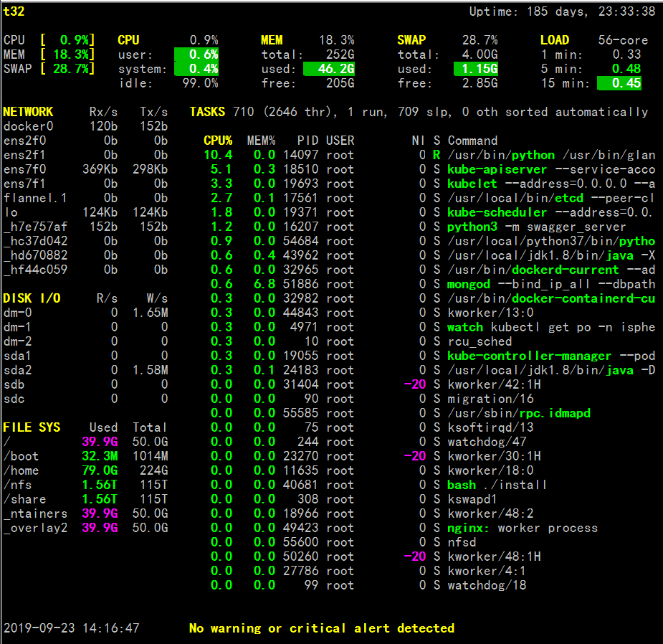
Task: Click the CPU system 0.4% value
Action: click(196, 69)
